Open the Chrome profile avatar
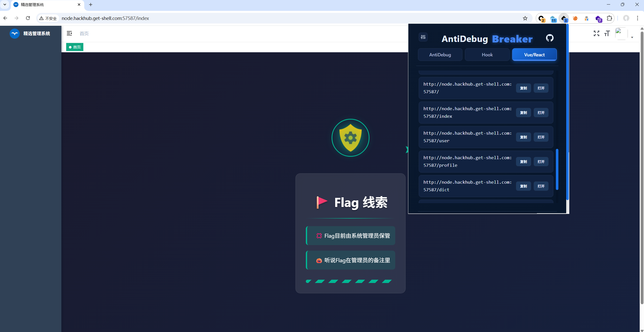 tap(626, 18)
